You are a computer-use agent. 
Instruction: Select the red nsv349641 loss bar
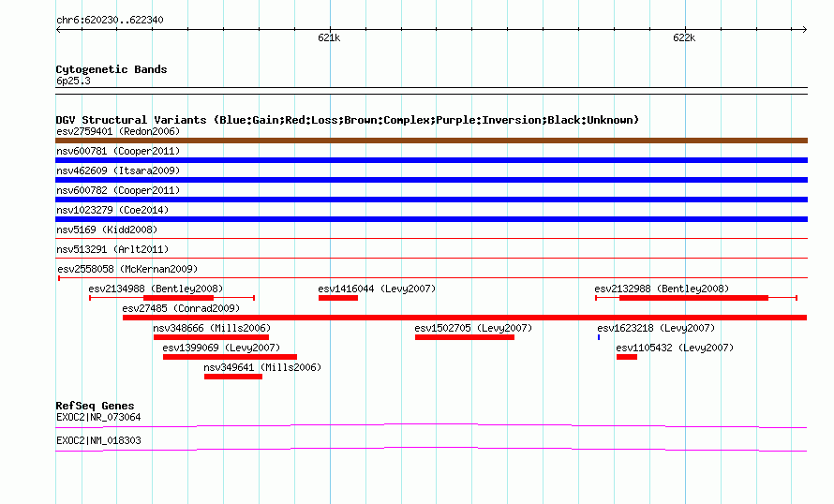233,377
